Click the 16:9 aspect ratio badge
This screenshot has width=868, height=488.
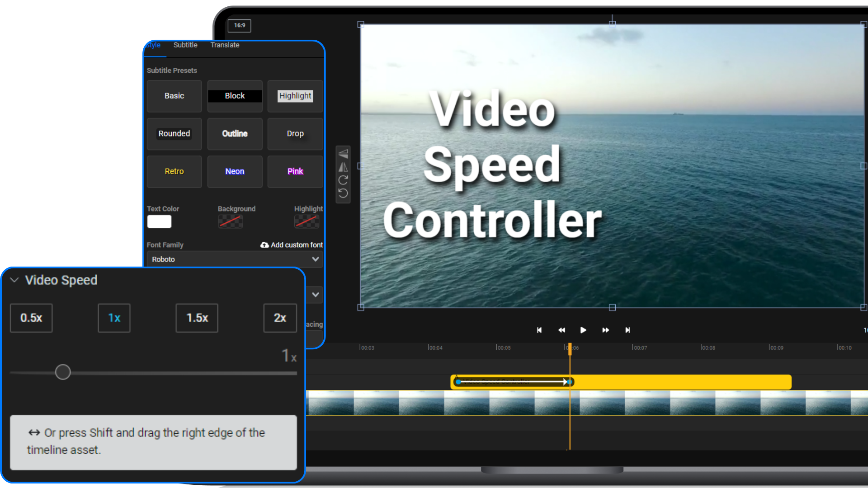pyautogui.click(x=239, y=26)
